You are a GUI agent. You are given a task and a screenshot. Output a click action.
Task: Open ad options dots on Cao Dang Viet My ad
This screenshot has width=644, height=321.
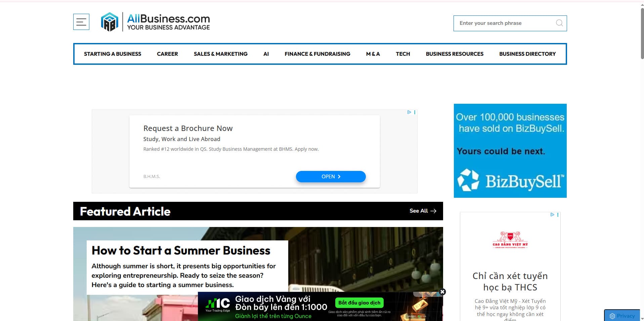pos(558,215)
